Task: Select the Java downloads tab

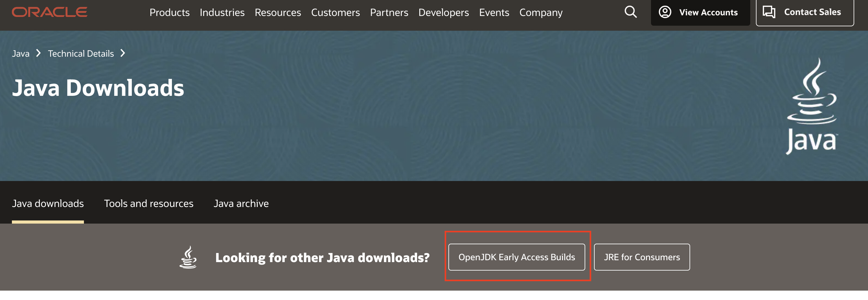Action: point(48,204)
